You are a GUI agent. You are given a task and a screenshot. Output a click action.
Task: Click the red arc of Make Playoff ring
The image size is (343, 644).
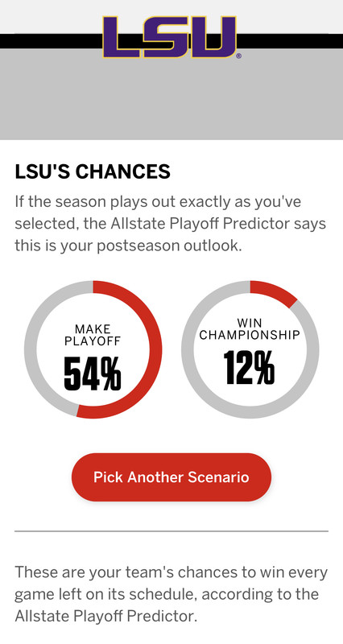tap(155, 349)
